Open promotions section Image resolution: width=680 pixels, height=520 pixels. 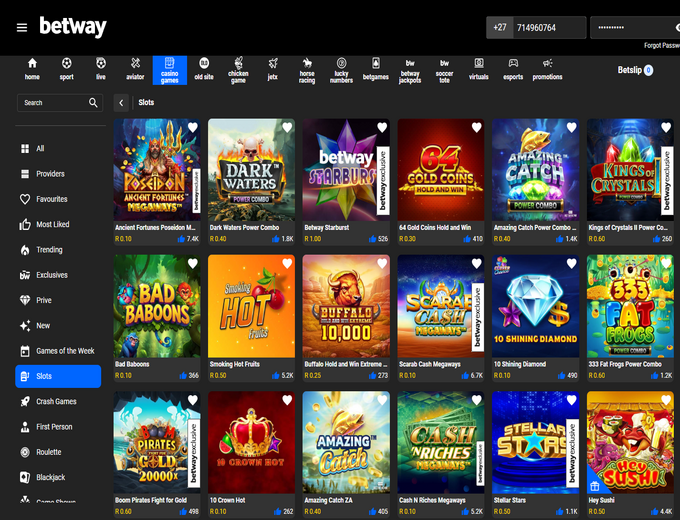[x=547, y=70]
